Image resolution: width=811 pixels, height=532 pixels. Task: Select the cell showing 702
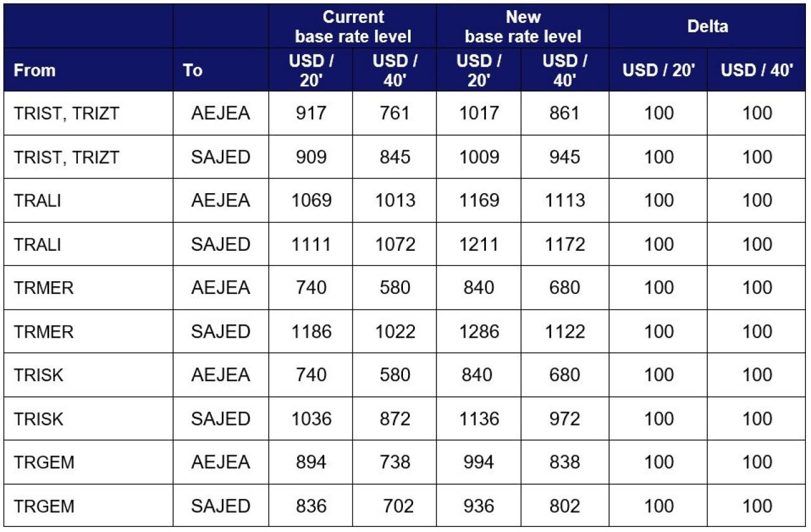(x=398, y=507)
